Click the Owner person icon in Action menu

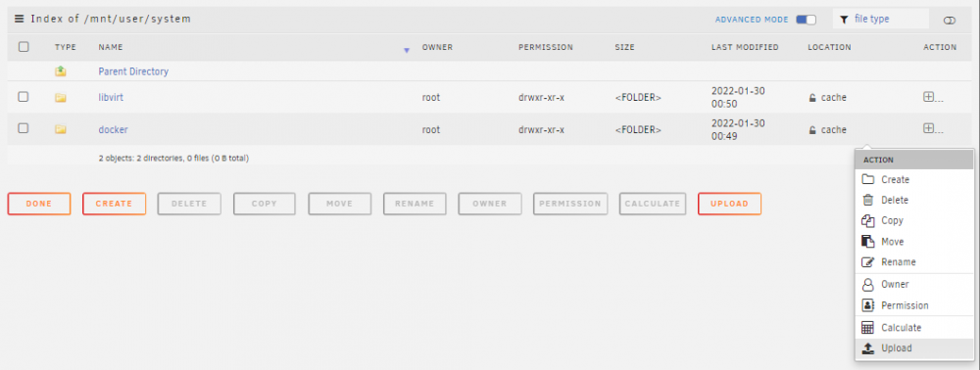pos(867,285)
